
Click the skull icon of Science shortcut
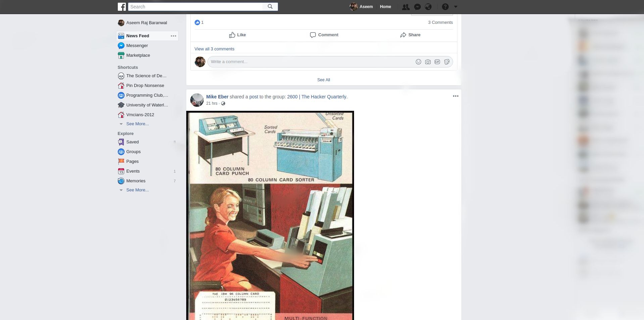[121, 76]
